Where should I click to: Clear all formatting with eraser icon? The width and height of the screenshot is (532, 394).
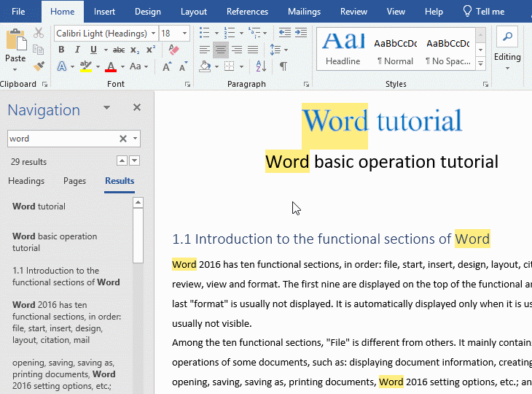(x=173, y=50)
